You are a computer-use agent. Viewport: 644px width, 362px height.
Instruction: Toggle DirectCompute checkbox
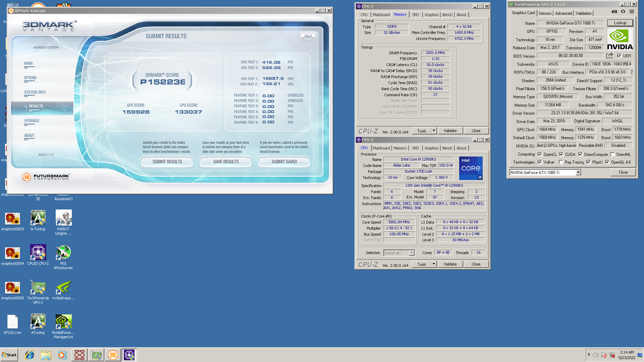pos(580,155)
